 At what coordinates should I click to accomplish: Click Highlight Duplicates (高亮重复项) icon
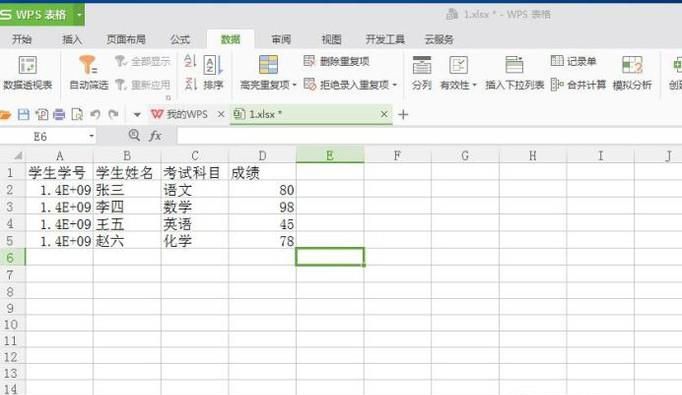[x=268, y=65]
